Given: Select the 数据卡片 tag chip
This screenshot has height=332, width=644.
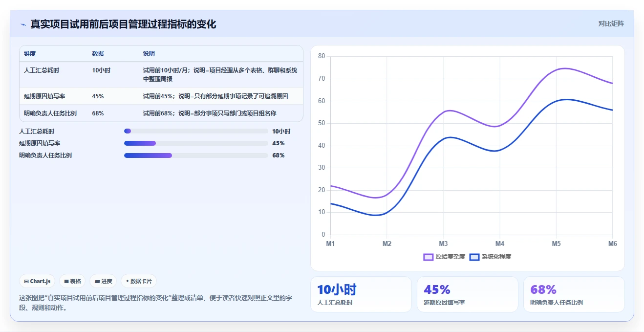Looking at the screenshot, I should pyautogui.click(x=139, y=281).
